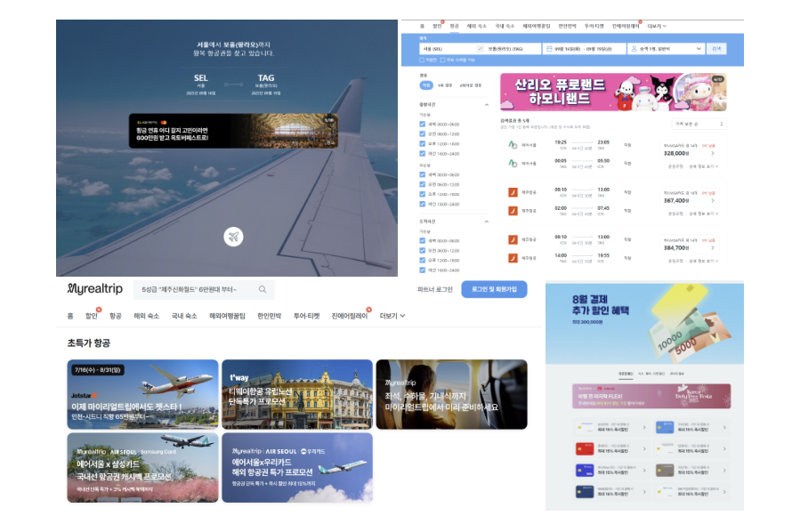Image resolution: width=792 pixels, height=532 pixels.
Task: Click the magnifier icon in the Myrealtrip search box
Action: [263, 289]
